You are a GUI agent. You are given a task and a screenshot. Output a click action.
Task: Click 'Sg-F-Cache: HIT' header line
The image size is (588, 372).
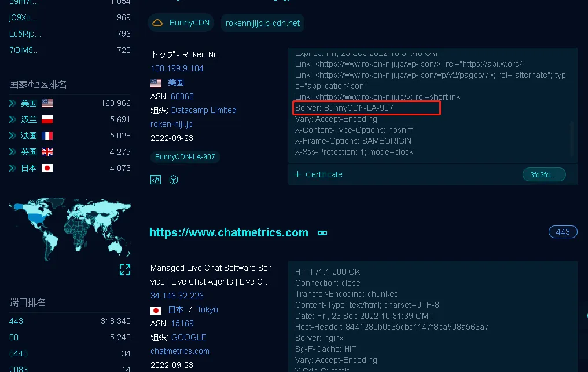(x=325, y=349)
